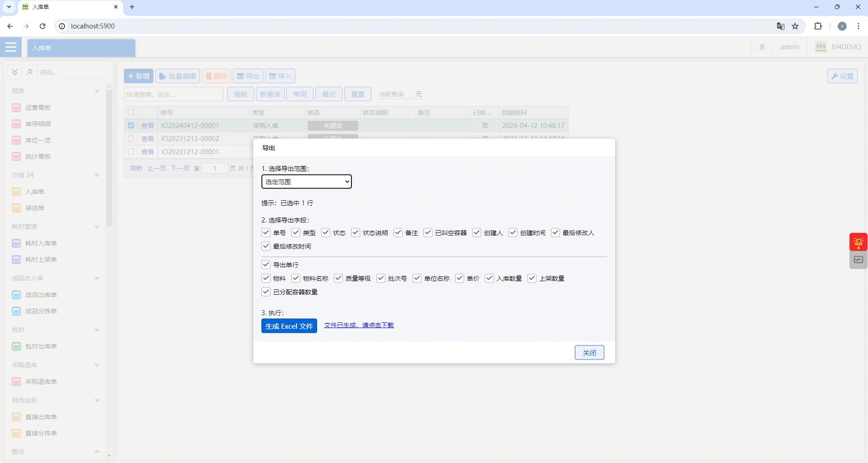
Task: Click the sidebar vertical scrollbar
Action: click(x=109, y=158)
